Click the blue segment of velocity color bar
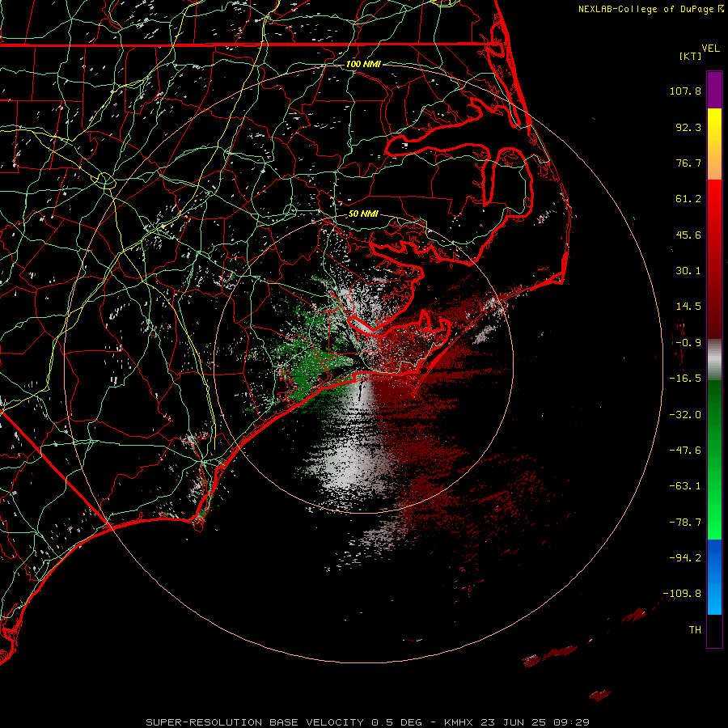728x728 pixels. [x=714, y=577]
